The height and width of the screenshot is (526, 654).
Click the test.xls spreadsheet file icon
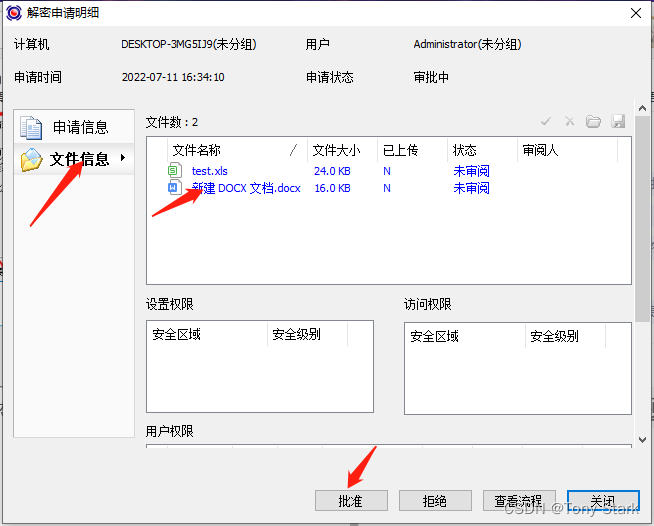pos(175,172)
